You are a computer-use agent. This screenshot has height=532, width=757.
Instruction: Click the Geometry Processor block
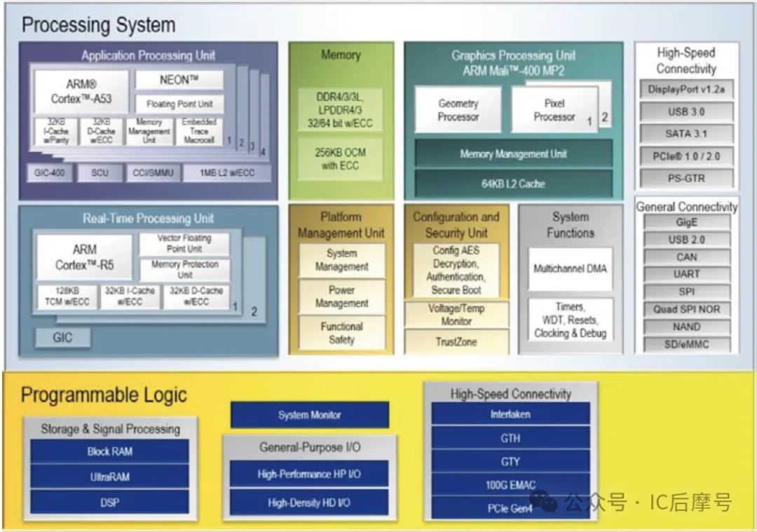click(458, 109)
